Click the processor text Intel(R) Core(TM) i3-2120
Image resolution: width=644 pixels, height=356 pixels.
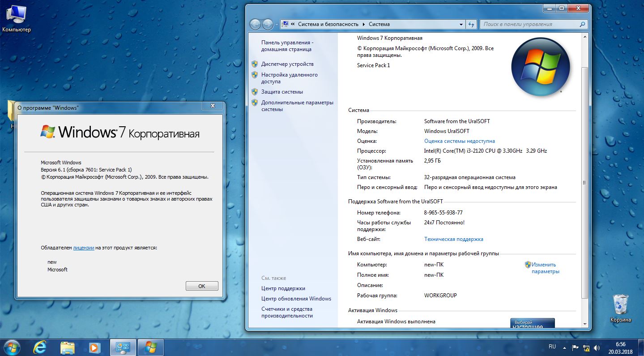click(x=486, y=151)
